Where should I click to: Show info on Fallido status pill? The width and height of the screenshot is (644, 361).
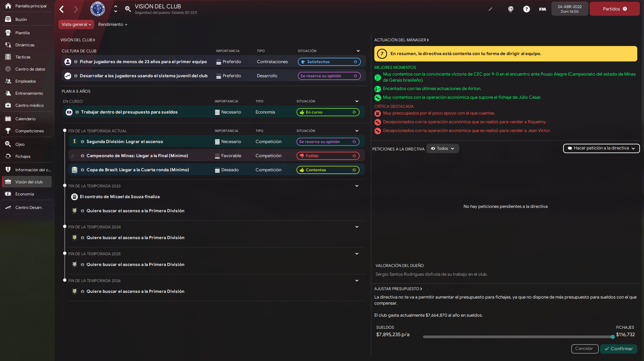coord(354,156)
